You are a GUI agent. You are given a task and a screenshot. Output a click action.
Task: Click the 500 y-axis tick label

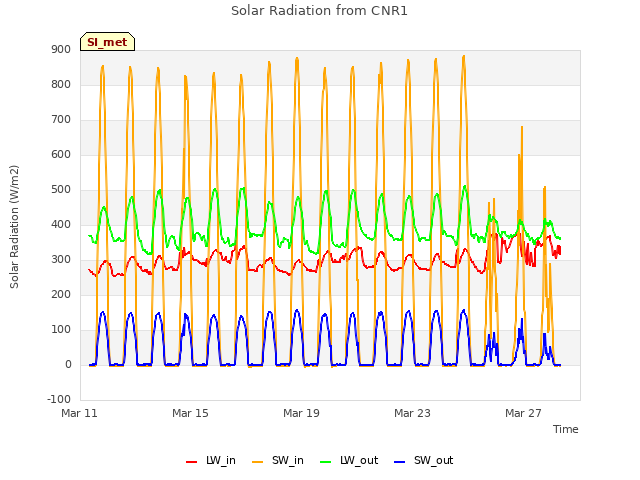coord(61,190)
